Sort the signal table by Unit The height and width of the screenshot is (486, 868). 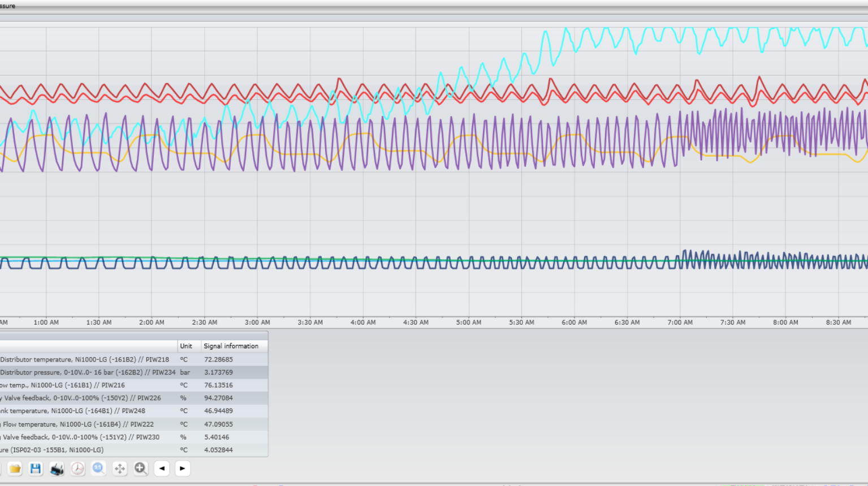(187, 346)
